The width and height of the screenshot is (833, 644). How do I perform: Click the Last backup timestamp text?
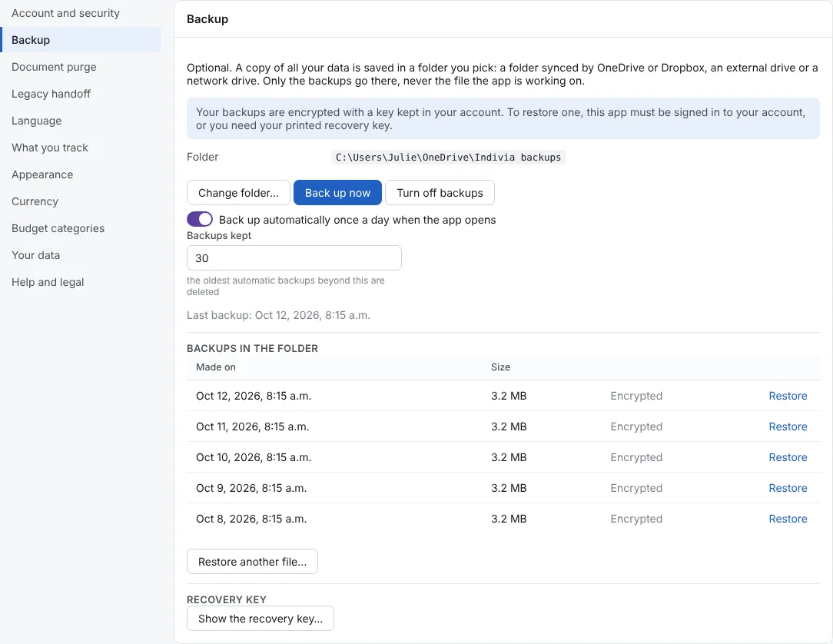(278, 315)
